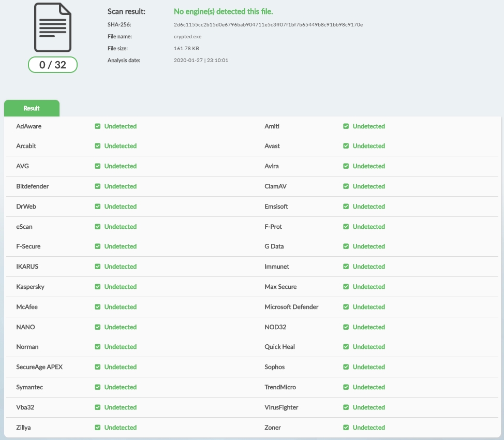Click the SHA-256 hash value
The width and height of the screenshot is (504, 440).
point(269,25)
